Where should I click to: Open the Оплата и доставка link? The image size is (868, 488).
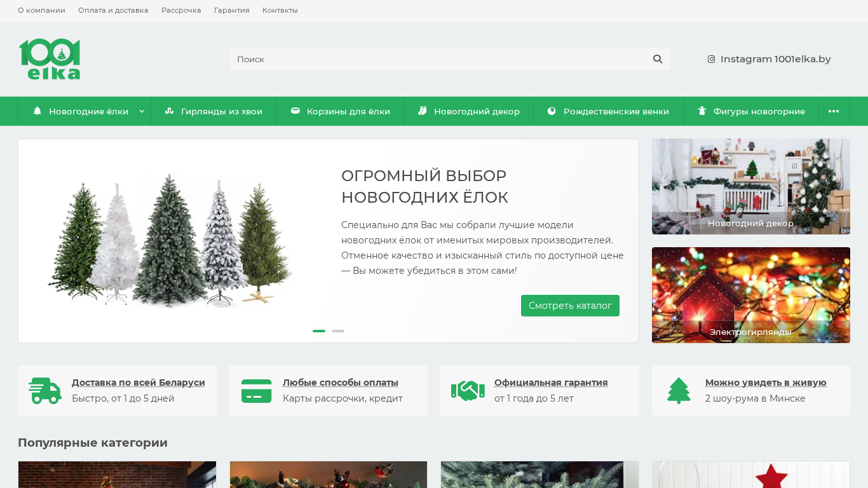pos(113,10)
